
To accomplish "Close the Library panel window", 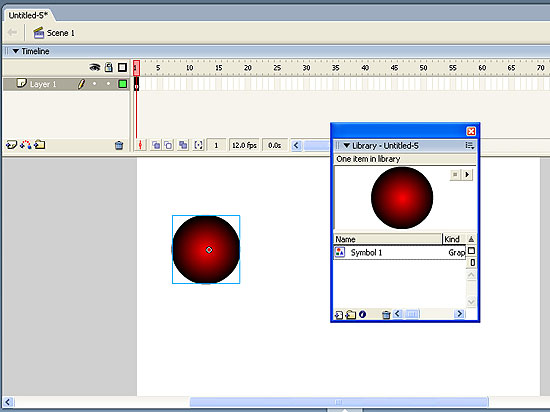I will 471,131.
